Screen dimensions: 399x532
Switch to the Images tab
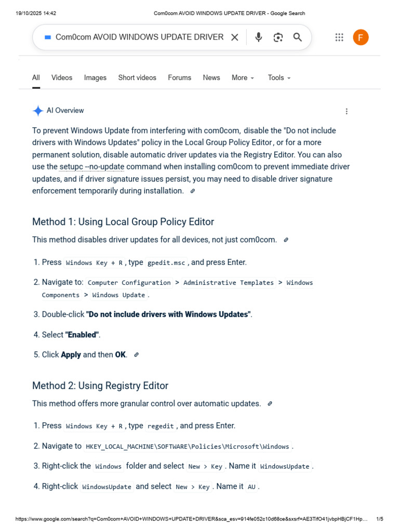pos(95,78)
